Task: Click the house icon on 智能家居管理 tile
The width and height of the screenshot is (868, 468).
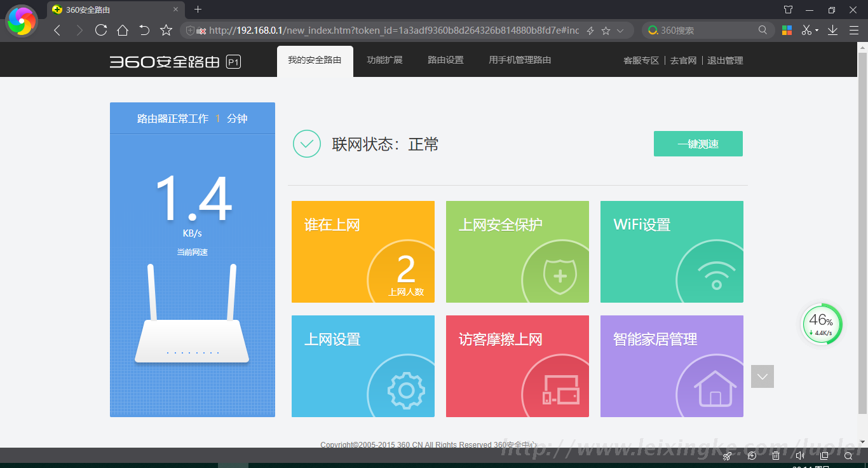Action: tap(715, 388)
